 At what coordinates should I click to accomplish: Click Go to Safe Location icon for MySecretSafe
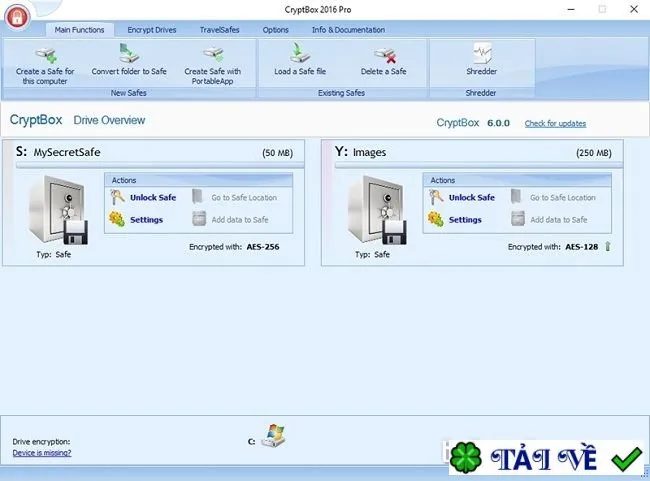tap(198, 197)
